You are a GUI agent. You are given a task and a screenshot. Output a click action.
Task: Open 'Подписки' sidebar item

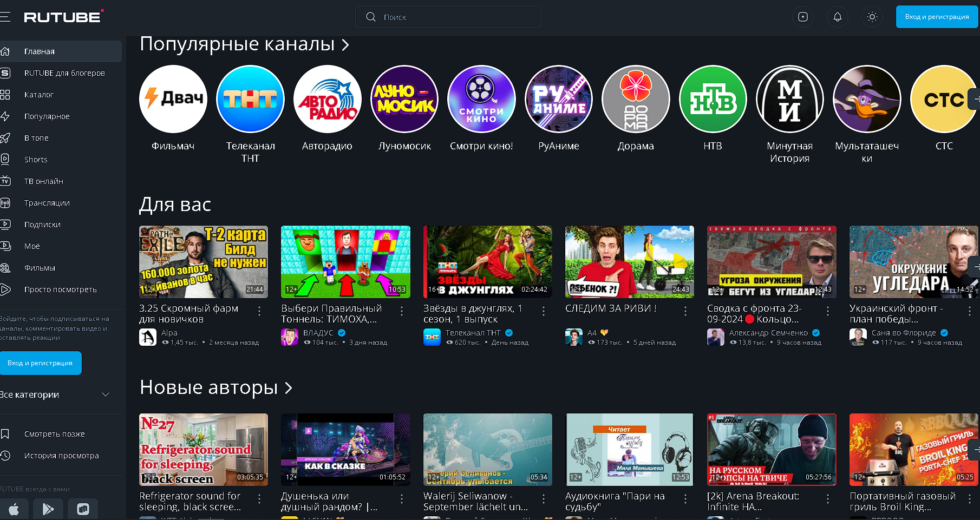coord(60,225)
